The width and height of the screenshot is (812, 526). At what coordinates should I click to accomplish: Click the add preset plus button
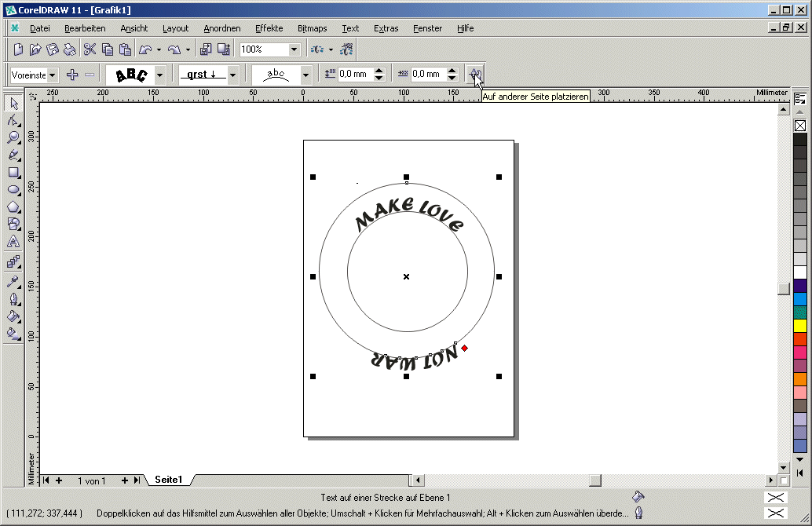pyautogui.click(x=72, y=75)
